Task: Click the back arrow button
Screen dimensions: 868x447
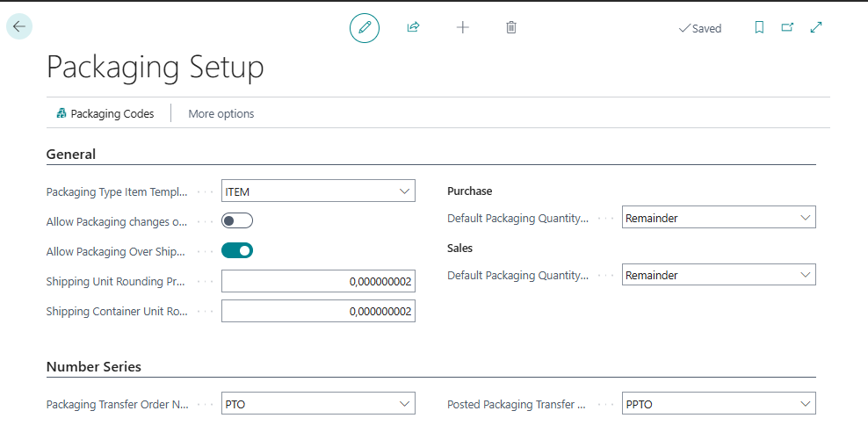Action: pos(19,26)
